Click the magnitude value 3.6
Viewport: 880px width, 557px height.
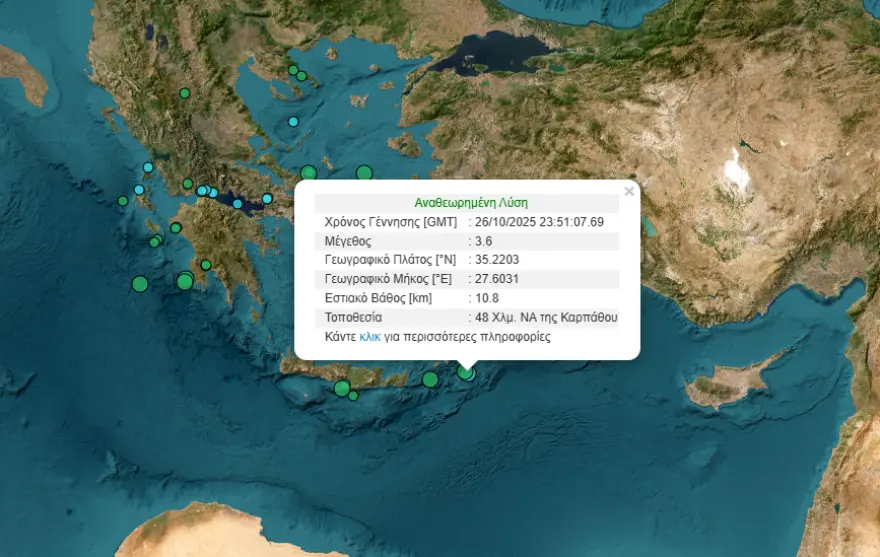coord(484,241)
